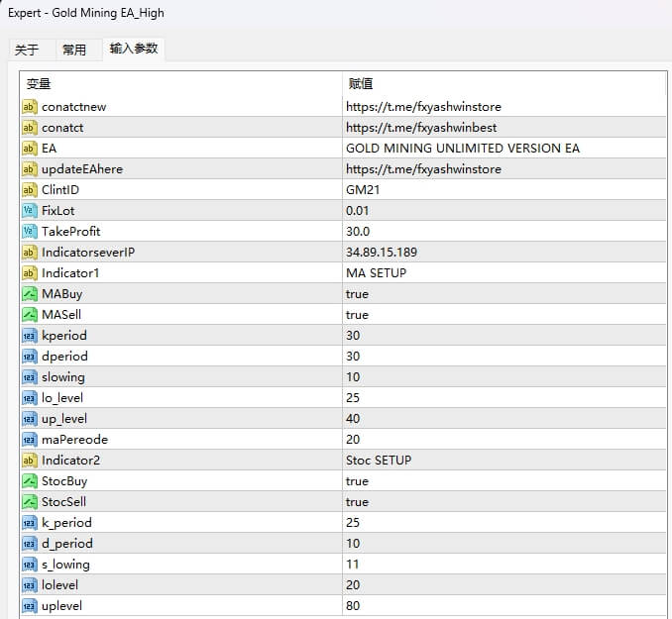Click the boolean icon beside MABuy
Viewport: 672px width, 619px height.
tap(29, 294)
